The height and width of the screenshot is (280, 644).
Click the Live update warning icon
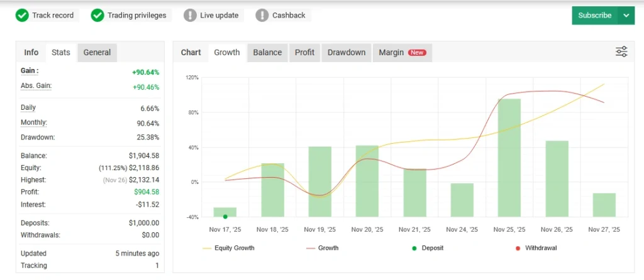pos(190,15)
